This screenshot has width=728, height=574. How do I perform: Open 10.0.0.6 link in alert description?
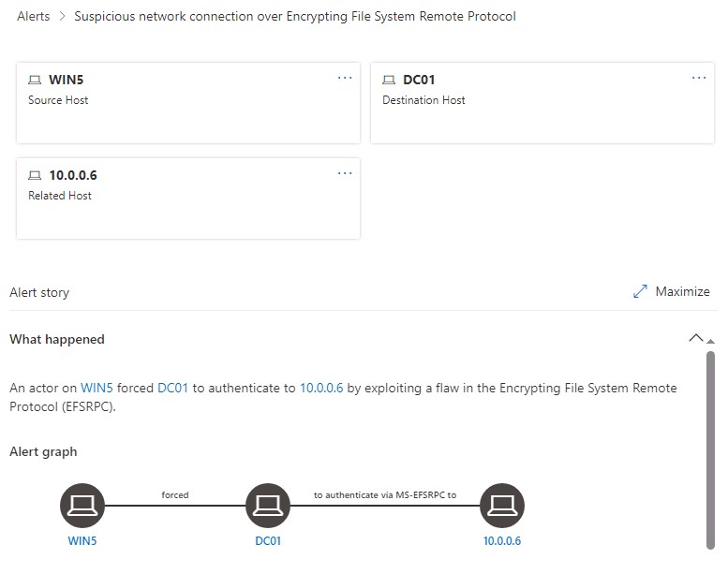tap(321, 388)
